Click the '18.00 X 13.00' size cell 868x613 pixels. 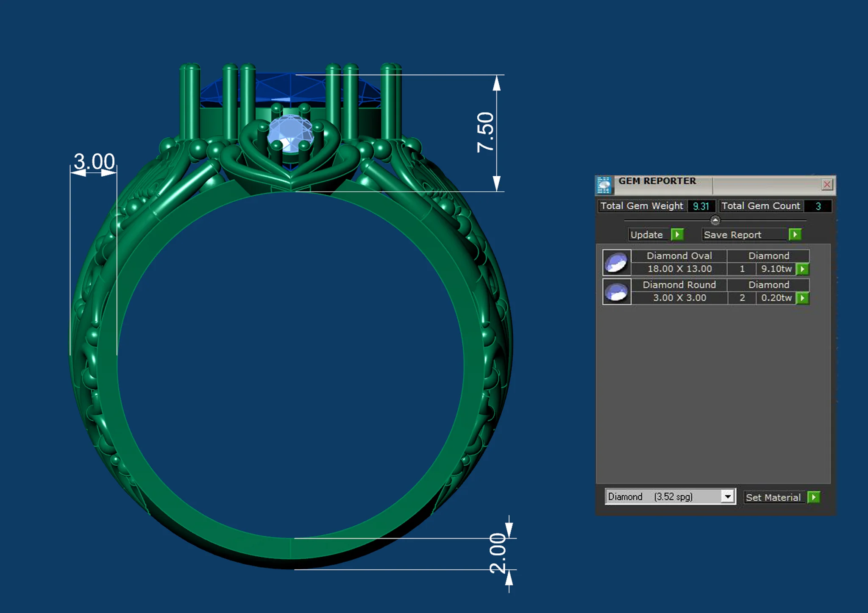[x=679, y=269]
